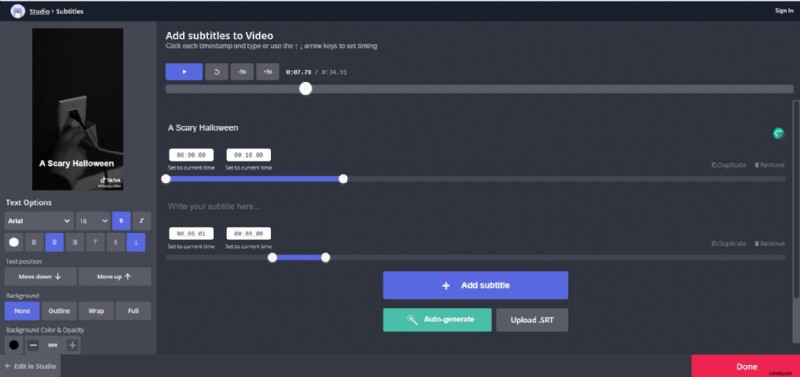The width and height of the screenshot is (800, 377).
Task: Select Outline background option
Action: click(x=59, y=311)
